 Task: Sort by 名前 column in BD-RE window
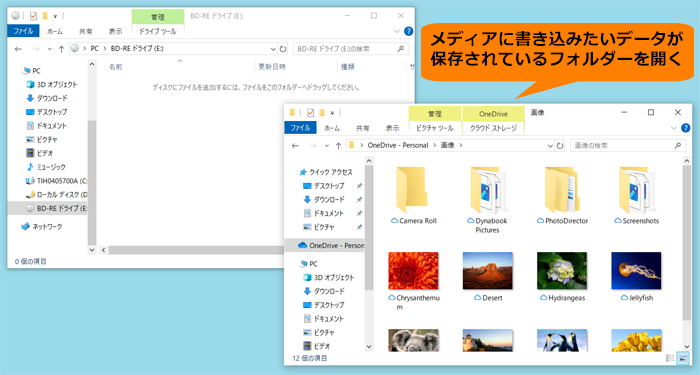pos(116,67)
